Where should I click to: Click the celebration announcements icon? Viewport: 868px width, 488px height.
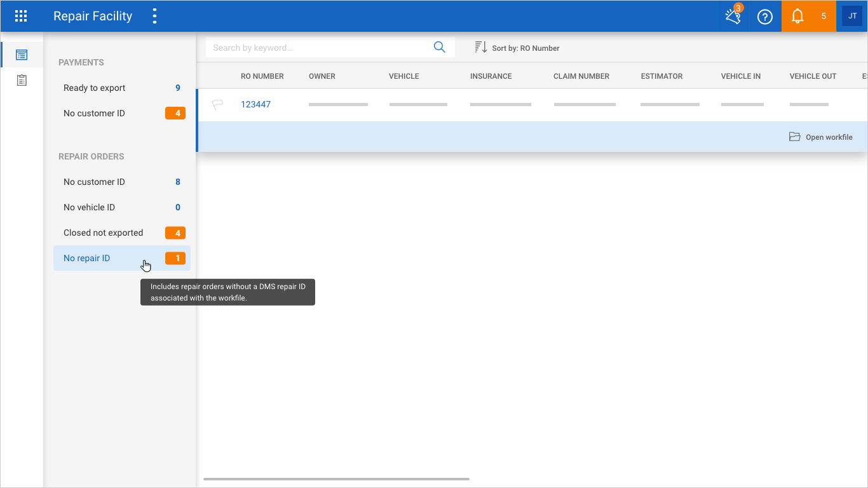pyautogui.click(x=733, y=17)
